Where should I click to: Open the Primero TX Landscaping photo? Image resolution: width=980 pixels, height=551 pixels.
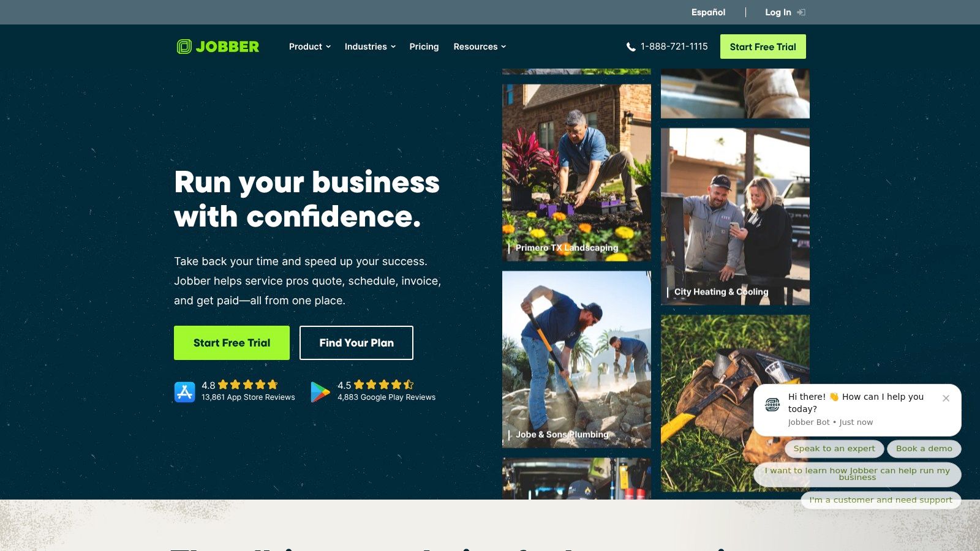click(576, 173)
